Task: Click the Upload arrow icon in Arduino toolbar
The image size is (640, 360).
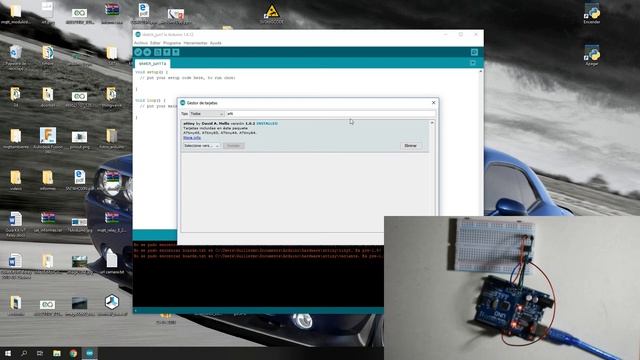Action: (147, 52)
